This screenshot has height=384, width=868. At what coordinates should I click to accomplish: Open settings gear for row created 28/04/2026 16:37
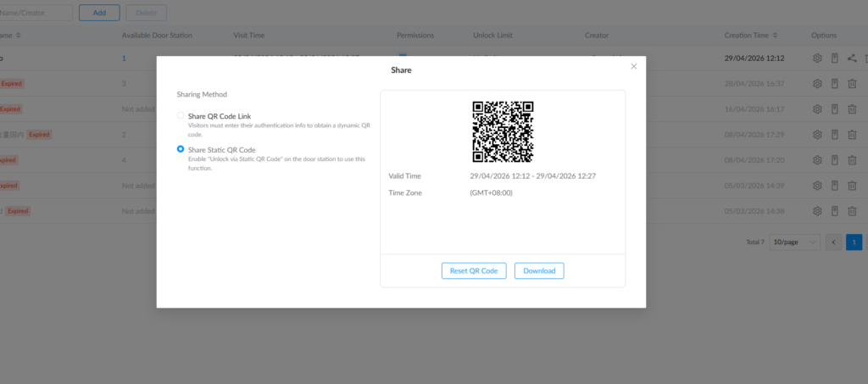pyautogui.click(x=817, y=84)
